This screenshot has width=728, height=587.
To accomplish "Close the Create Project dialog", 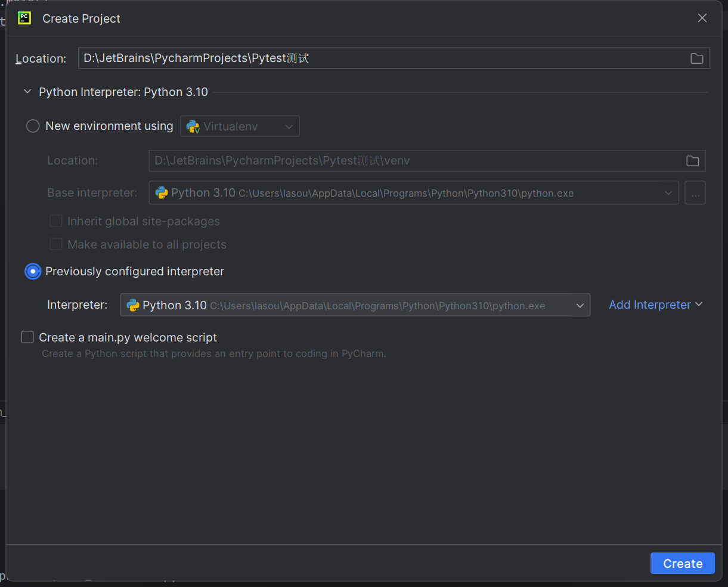I will [x=702, y=18].
